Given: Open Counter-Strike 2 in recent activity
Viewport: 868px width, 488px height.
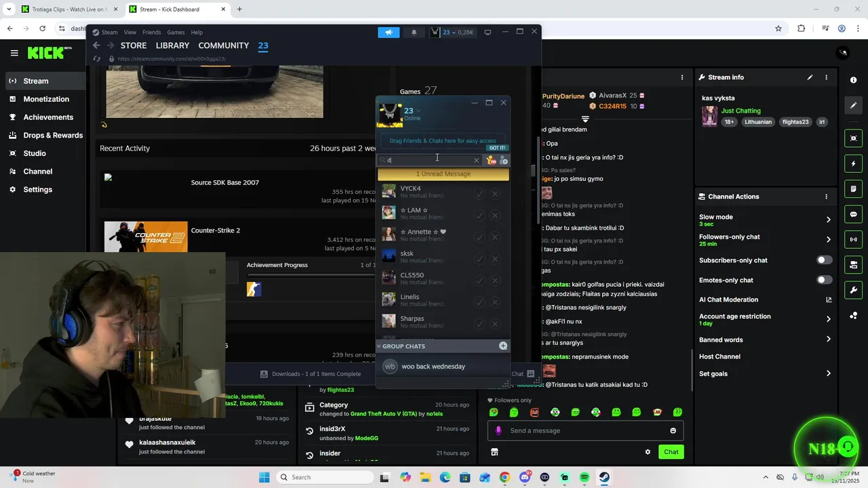Looking at the screenshot, I should (216, 230).
